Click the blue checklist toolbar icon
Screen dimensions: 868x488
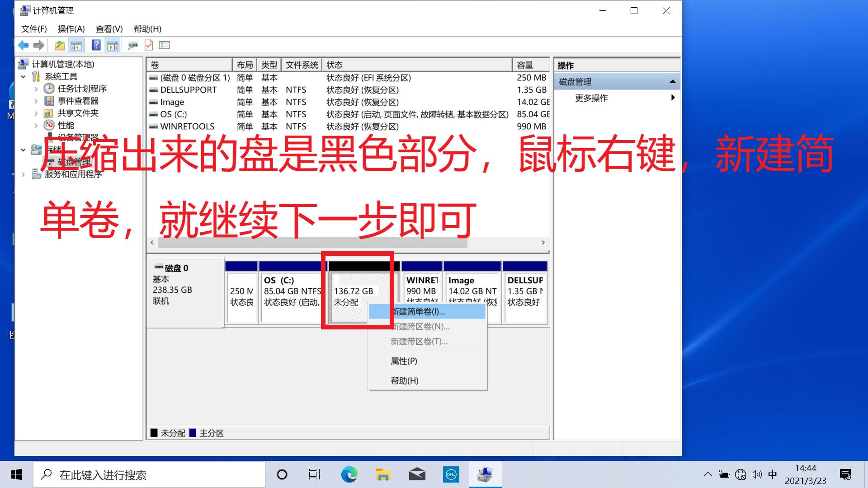164,45
